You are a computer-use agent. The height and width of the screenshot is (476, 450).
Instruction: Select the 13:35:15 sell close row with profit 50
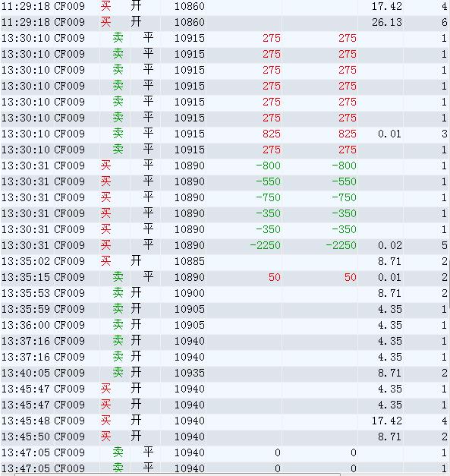click(225, 277)
